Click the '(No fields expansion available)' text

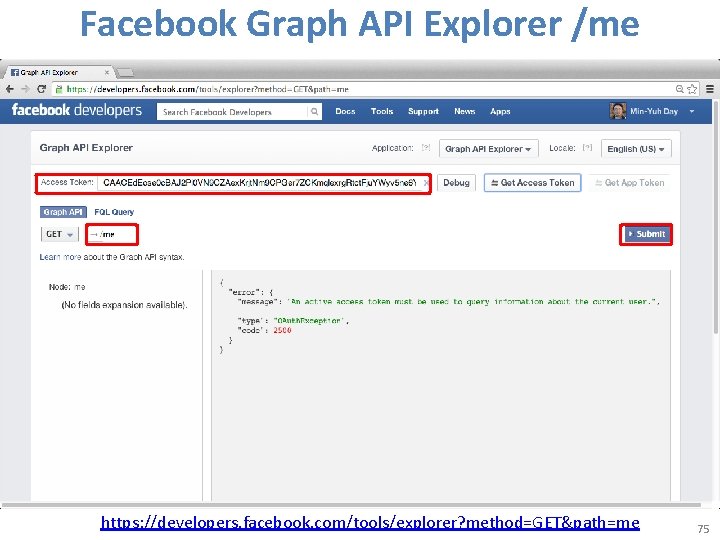tap(124, 305)
